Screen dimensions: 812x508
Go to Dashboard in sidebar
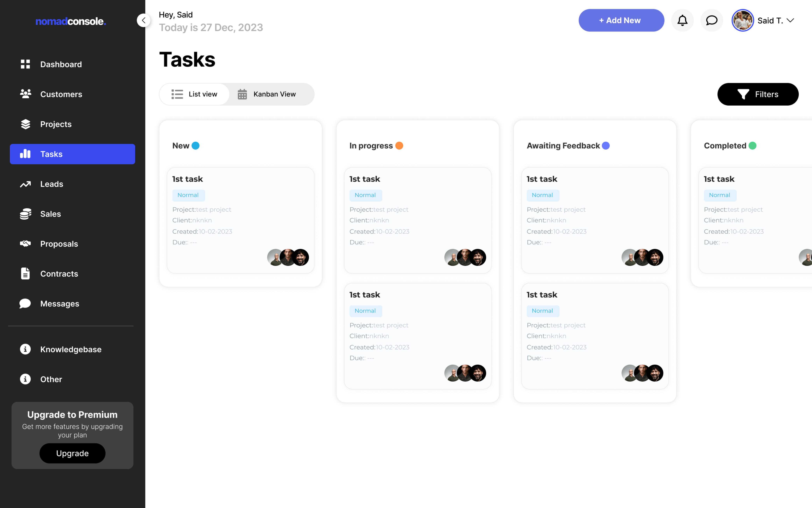click(73, 64)
